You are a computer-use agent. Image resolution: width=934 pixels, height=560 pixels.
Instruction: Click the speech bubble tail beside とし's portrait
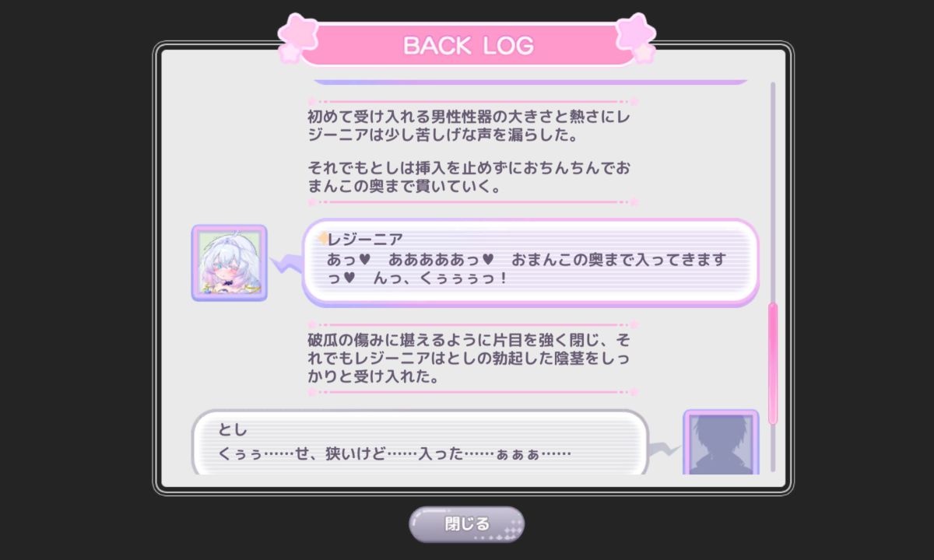pyautogui.click(x=665, y=448)
